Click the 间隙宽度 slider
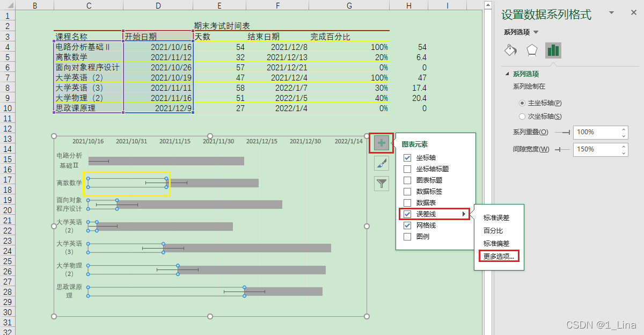 point(562,149)
